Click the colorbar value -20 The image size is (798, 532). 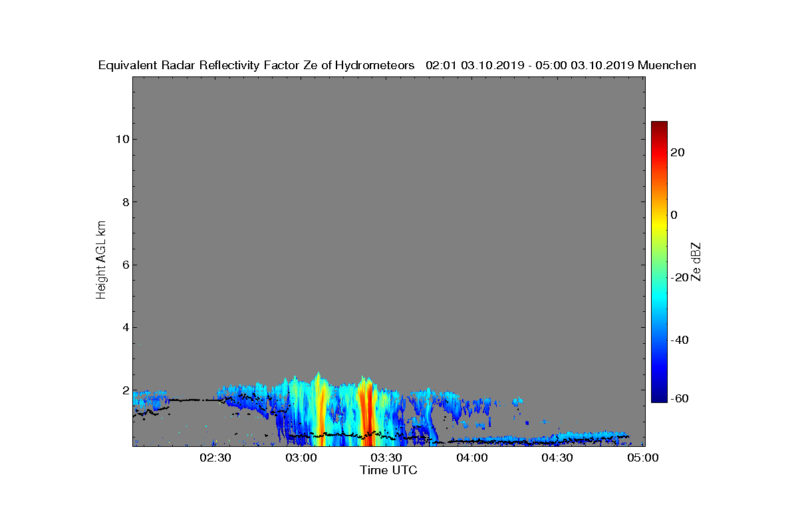click(680, 277)
